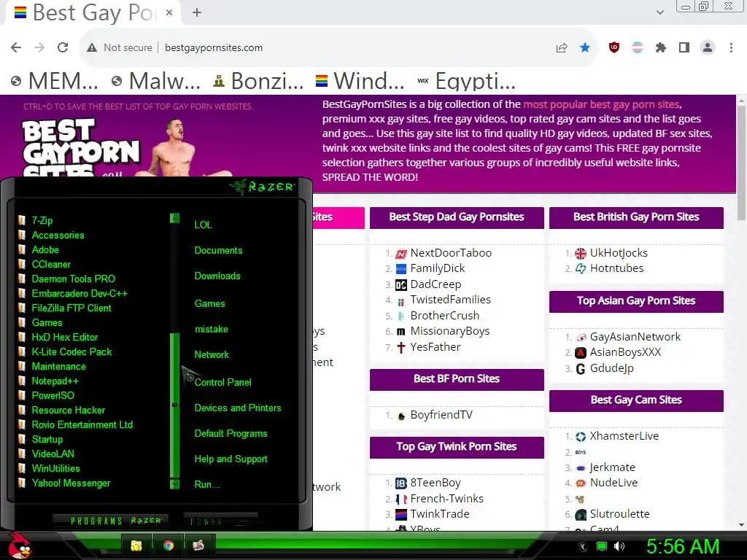Click the Startup folder icon
The height and width of the screenshot is (560, 747).
tap(21, 439)
